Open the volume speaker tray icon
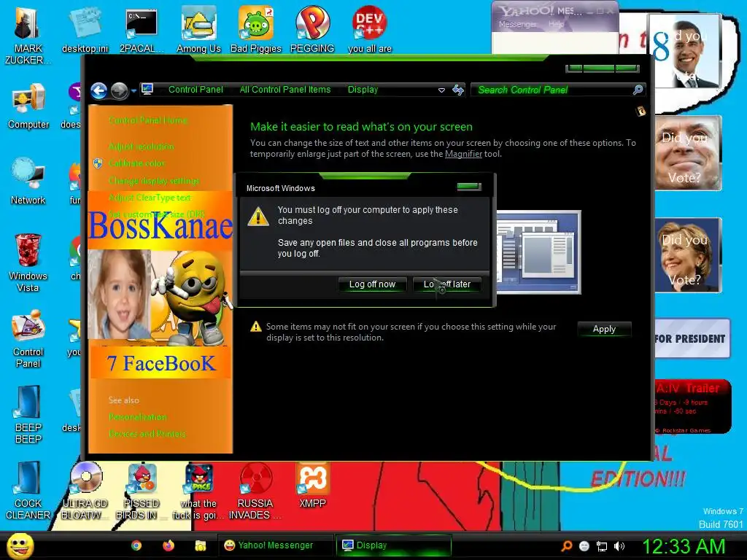Image resolution: width=747 pixels, height=560 pixels. [619, 546]
